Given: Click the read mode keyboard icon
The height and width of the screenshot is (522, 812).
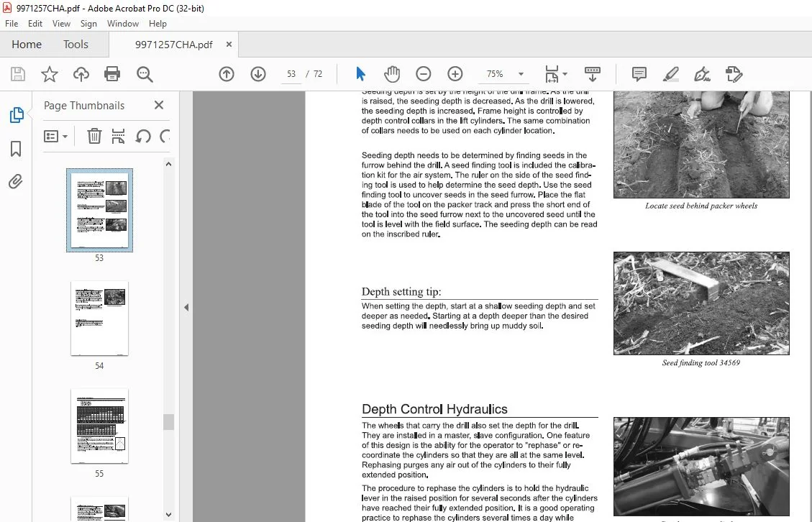Looking at the screenshot, I should click(x=593, y=74).
